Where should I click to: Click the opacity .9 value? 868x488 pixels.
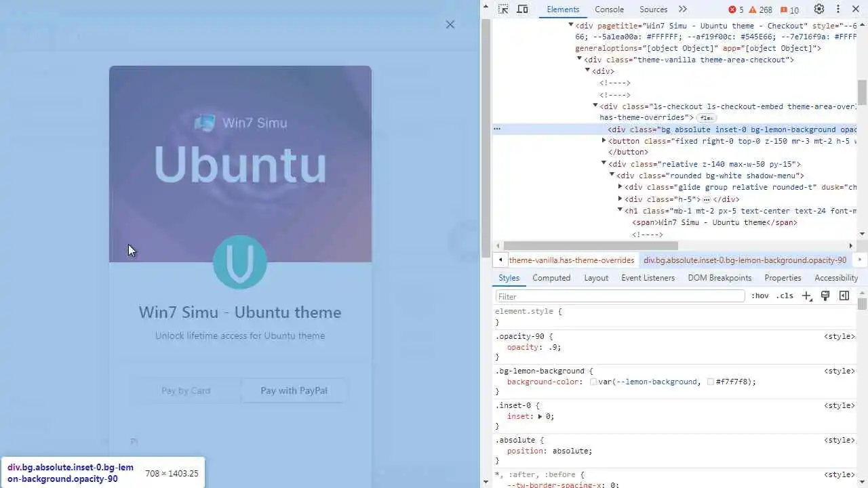553,347
